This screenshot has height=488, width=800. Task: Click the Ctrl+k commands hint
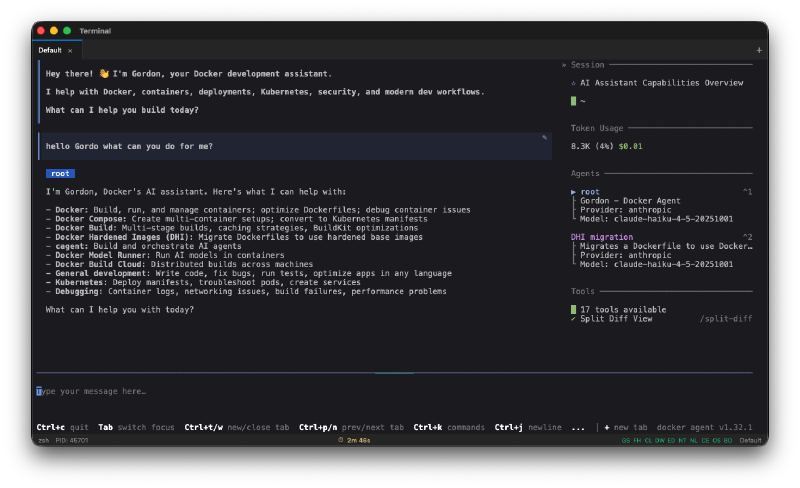coord(449,427)
